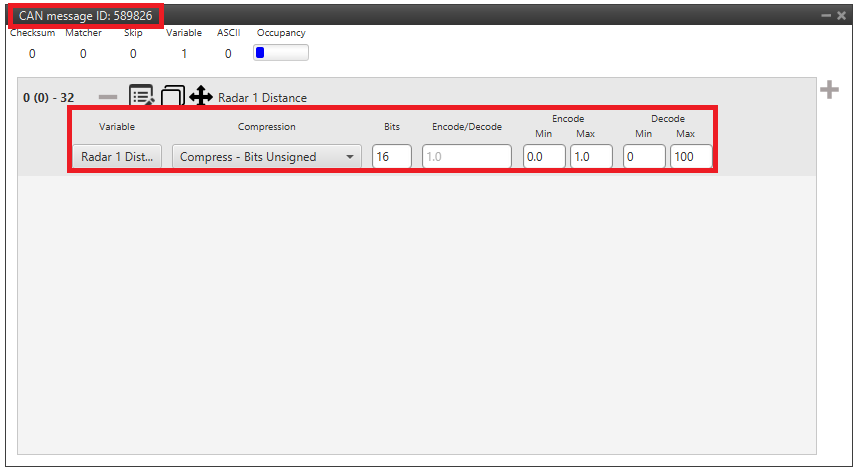Screen dimensions: 856x472
Task: Select the Decode Max field showing 100
Action: 691,157
